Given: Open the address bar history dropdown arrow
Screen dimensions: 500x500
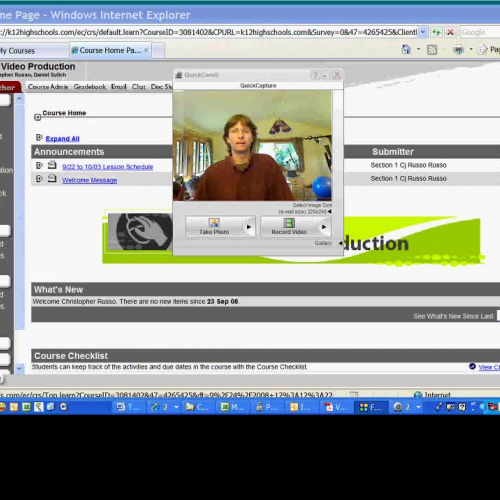Looking at the screenshot, I should tap(423, 32).
